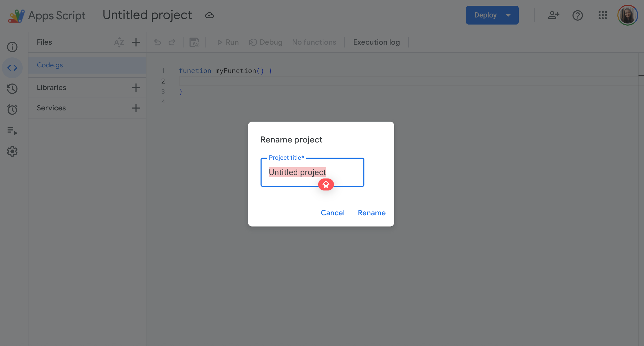
Task: Open the Execution log tab
Action: tap(376, 42)
